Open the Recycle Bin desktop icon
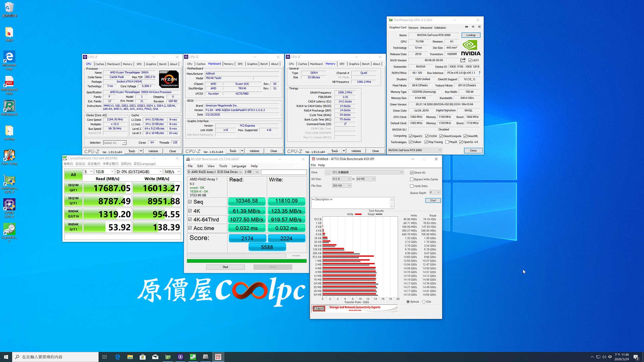 9,9
